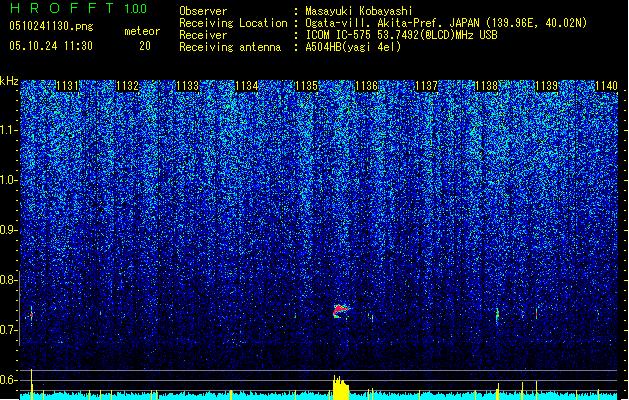Select the file name 0510241130.png
This screenshot has height=400, width=629.
click(x=51, y=26)
